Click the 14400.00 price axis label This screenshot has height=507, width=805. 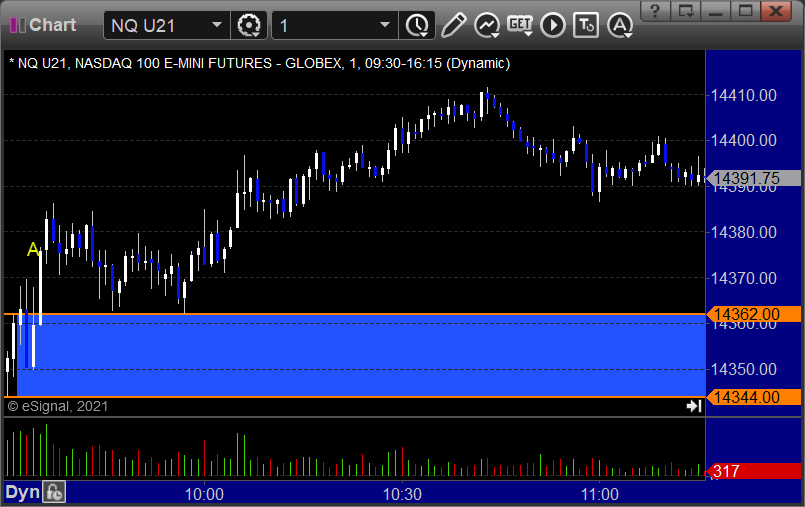pyautogui.click(x=743, y=140)
